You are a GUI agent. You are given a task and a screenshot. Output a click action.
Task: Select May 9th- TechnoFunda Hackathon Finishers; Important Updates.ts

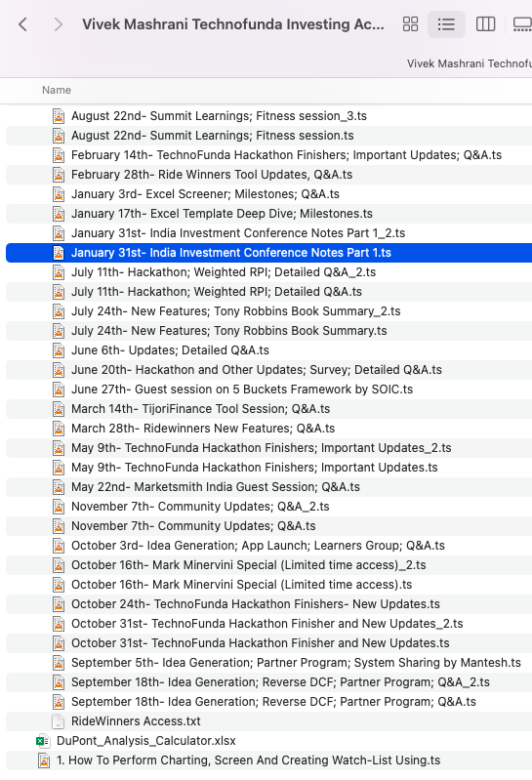(255, 467)
